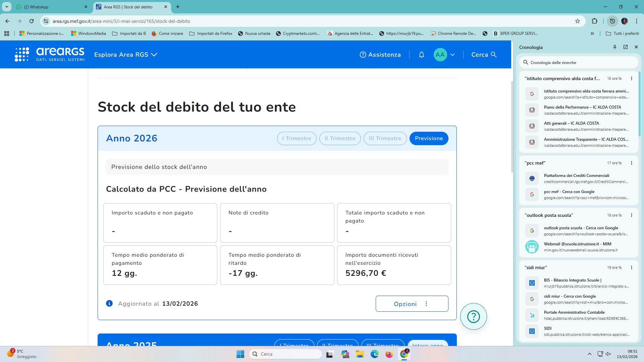Select I Trimestre for Anno 2026
The image size is (644, 362).
(x=297, y=138)
